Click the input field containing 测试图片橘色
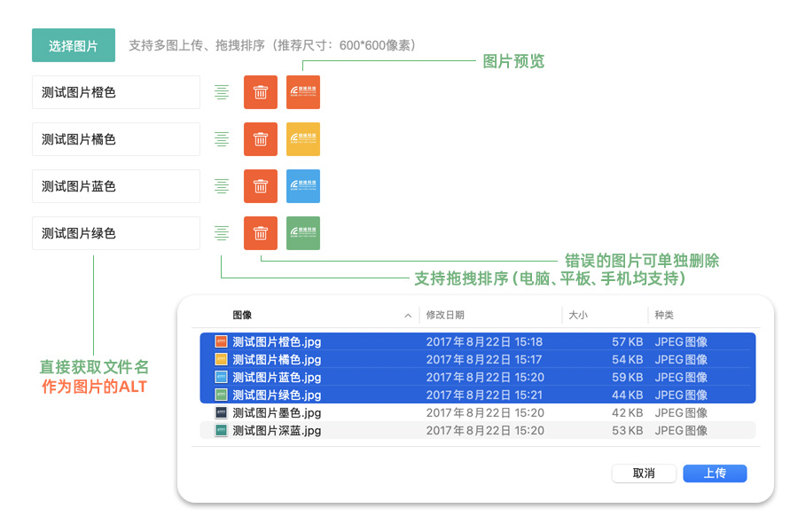This screenshot has height=532, width=798. [x=115, y=139]
